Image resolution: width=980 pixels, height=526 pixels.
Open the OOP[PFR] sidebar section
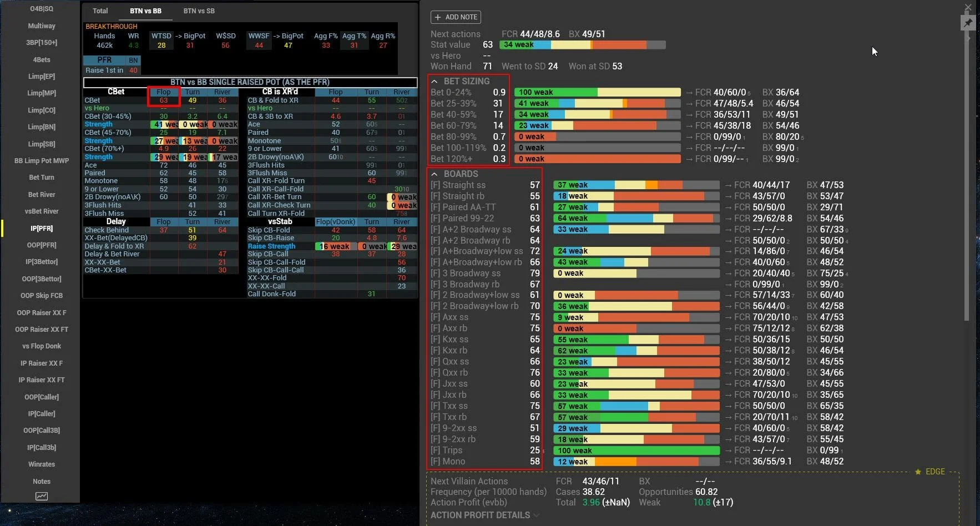tap(42, 245)
